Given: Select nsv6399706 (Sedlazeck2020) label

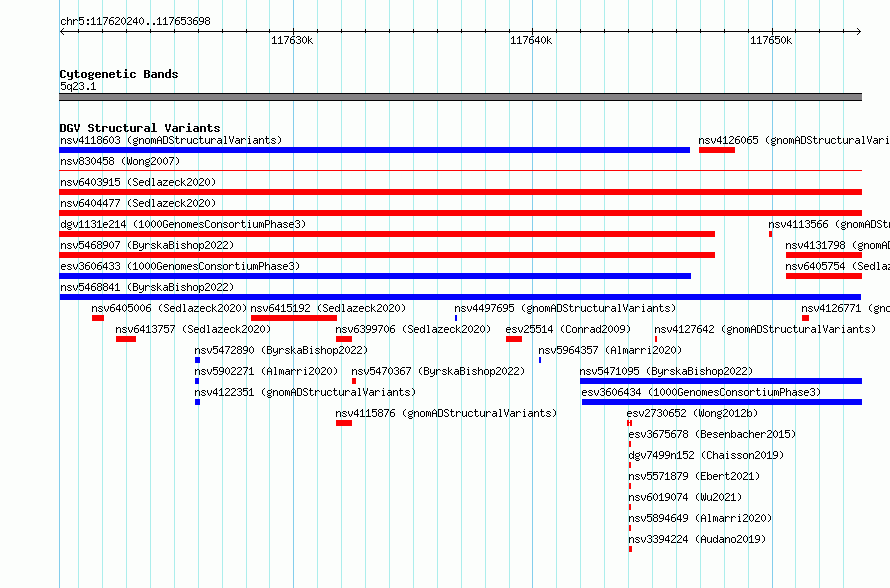Looking at the screenshot, I should point(413,329).
